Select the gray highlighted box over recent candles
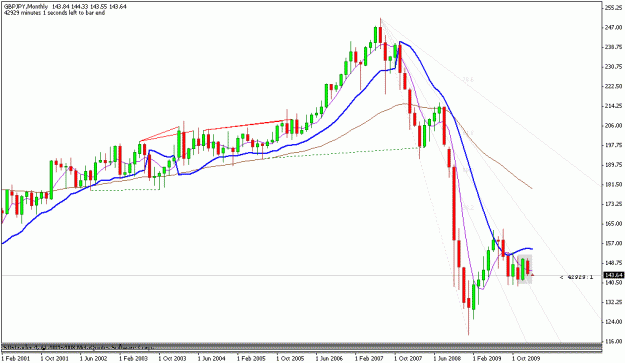Image resolution: width=625 pixels, height=363 pixels. tap(525, 269)
